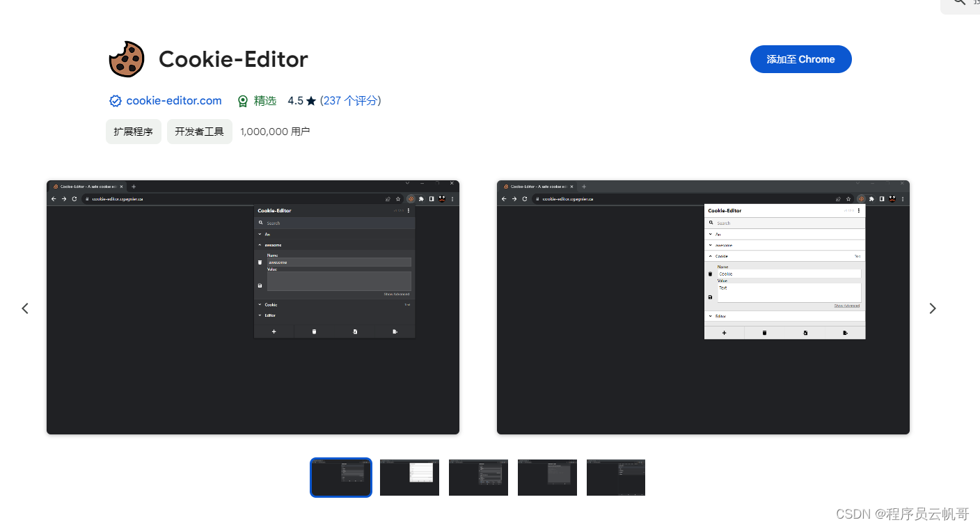Click the 1,000,000 用户 count text
The height and width of the screenshot is (527, 980).
click(275, 132)
